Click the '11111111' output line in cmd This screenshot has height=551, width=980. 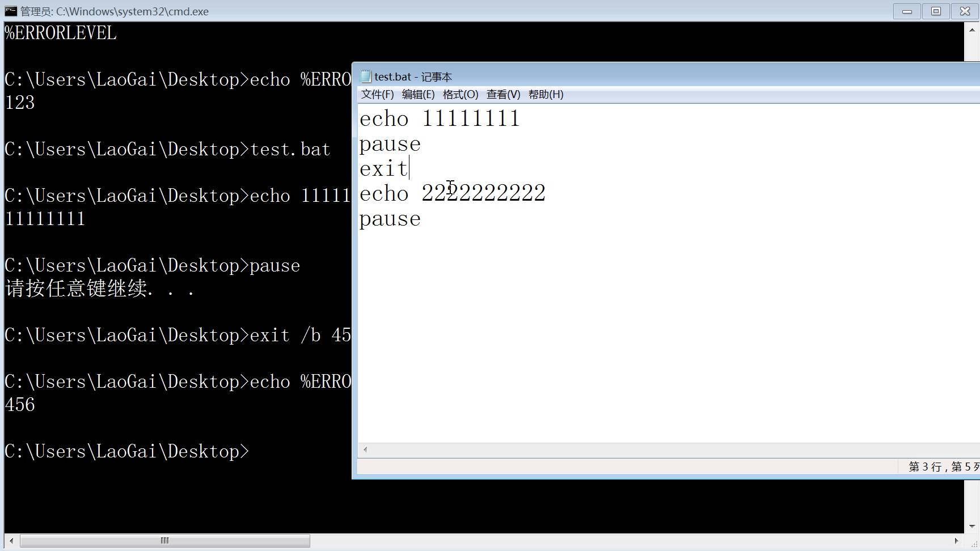(x=45, y=219)
